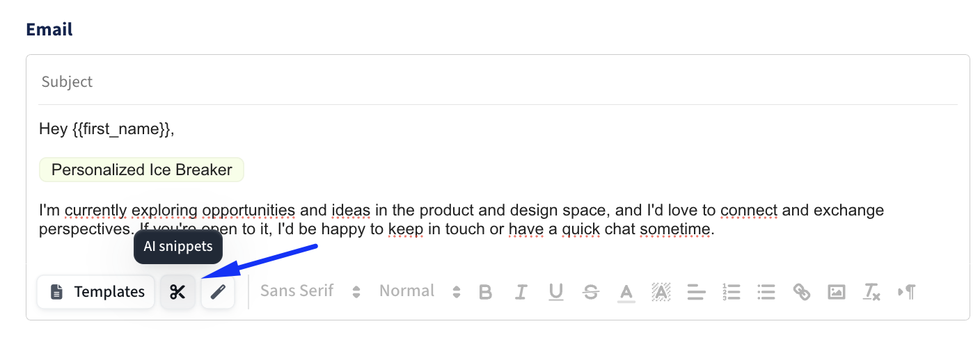Image resolution: width=980 pixels, height=342 pixels.
Task: Toggle bold formatting
Action: 486,292
